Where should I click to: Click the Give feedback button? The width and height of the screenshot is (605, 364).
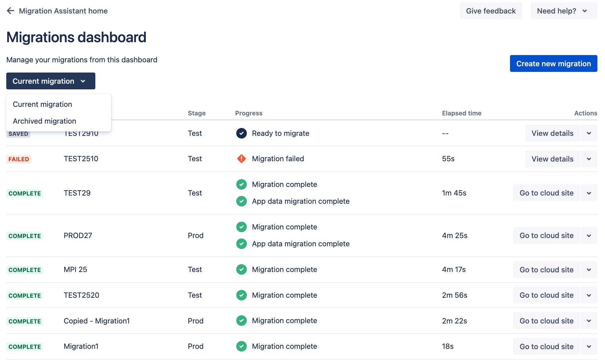tap(491, 11)
